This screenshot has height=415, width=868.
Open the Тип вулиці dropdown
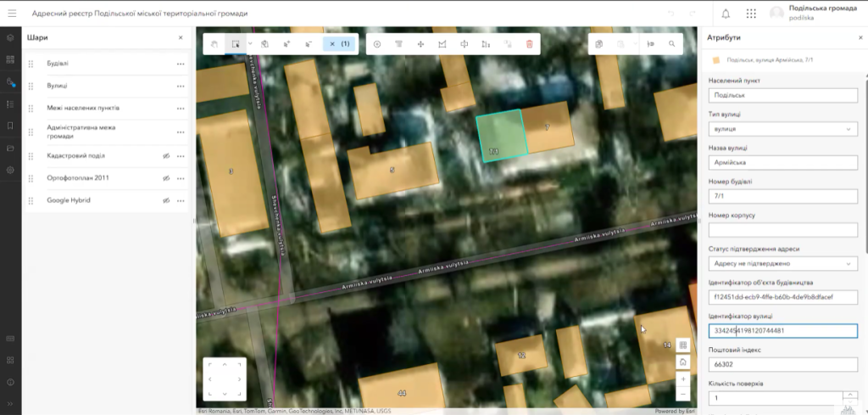[782, 129]
